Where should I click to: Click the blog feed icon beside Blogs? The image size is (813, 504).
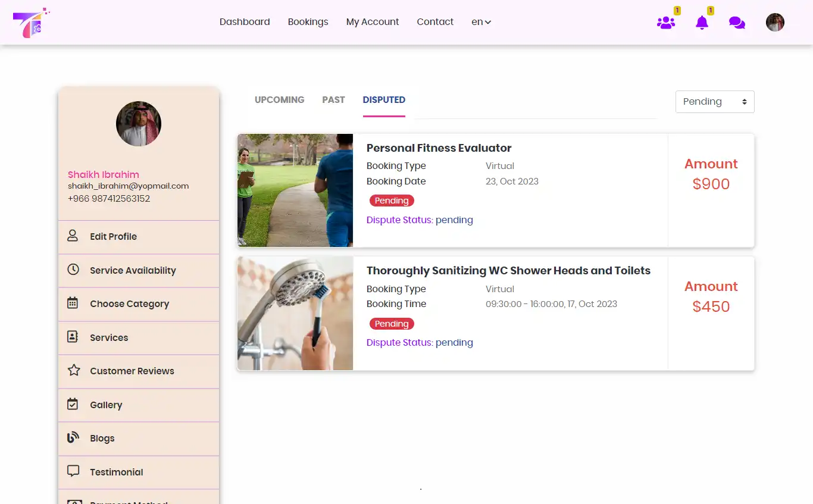point(73,438)
